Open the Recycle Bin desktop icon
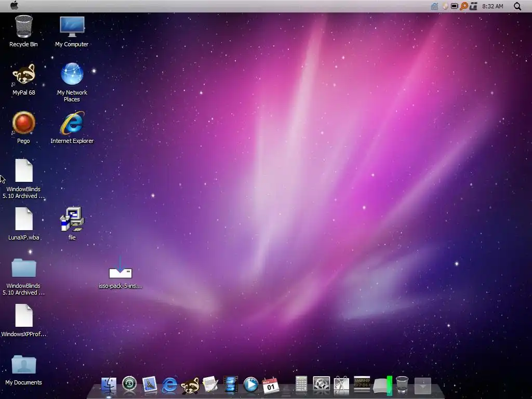Viewport: 532px width, 399px height. point(23,31)
